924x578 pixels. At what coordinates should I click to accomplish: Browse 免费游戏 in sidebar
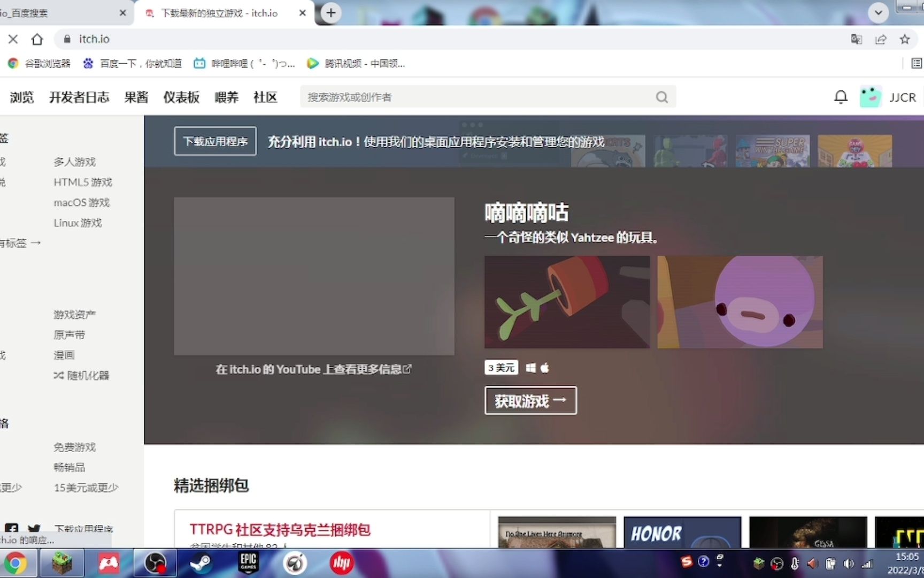pos(75,447)
